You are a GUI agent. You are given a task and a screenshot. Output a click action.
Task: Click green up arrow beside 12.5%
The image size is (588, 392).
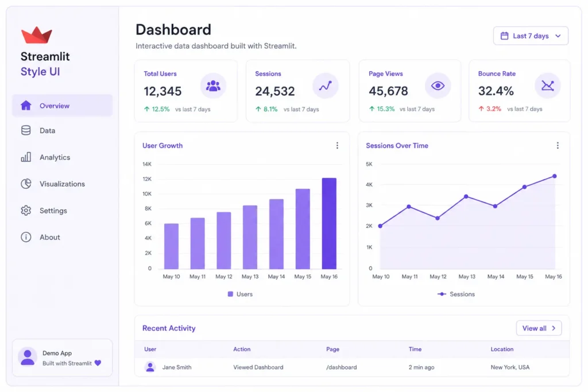pos(146,109)
